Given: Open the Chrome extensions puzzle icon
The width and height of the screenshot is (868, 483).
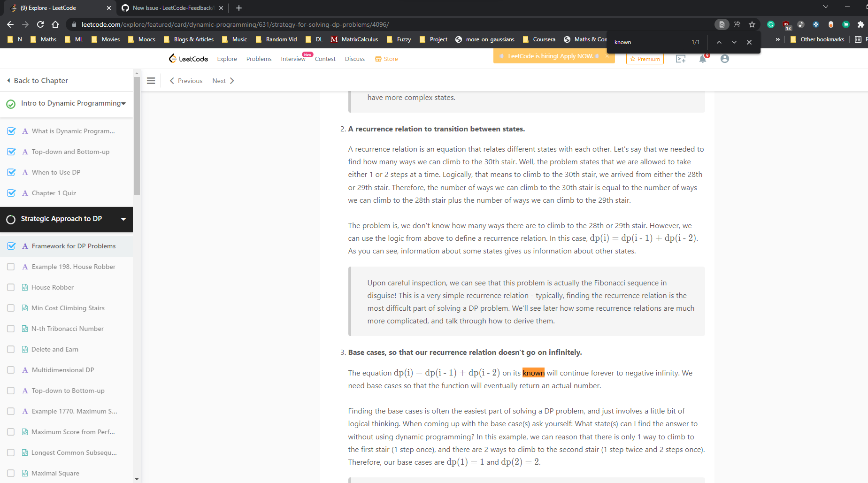Looking at the screenshot, I should (860, 24).
